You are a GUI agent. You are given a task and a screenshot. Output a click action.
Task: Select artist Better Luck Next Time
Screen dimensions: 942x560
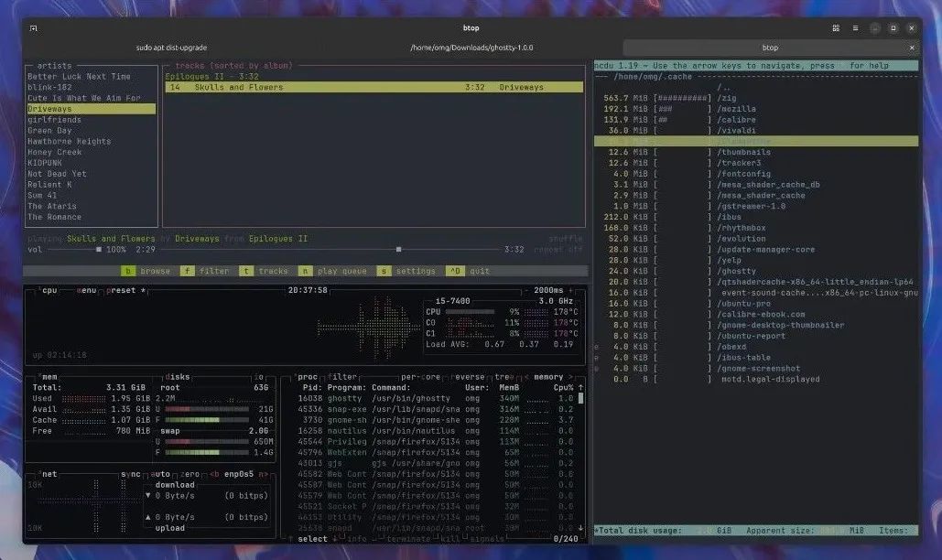pos(79,77)
